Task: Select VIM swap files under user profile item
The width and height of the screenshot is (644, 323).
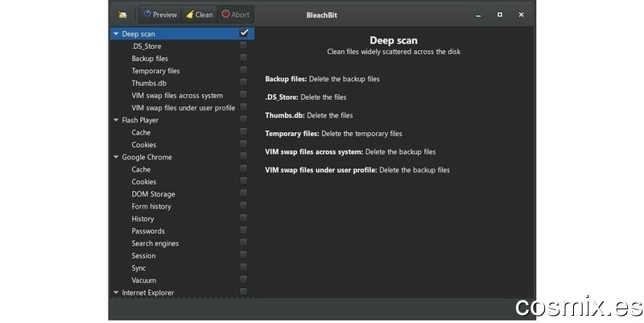Action: point(184,108)
